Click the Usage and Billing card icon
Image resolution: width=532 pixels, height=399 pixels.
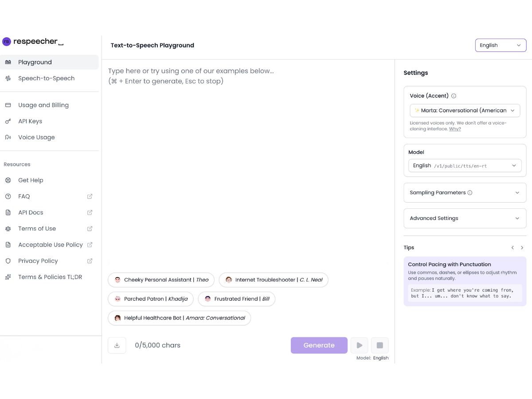(8, 105)
